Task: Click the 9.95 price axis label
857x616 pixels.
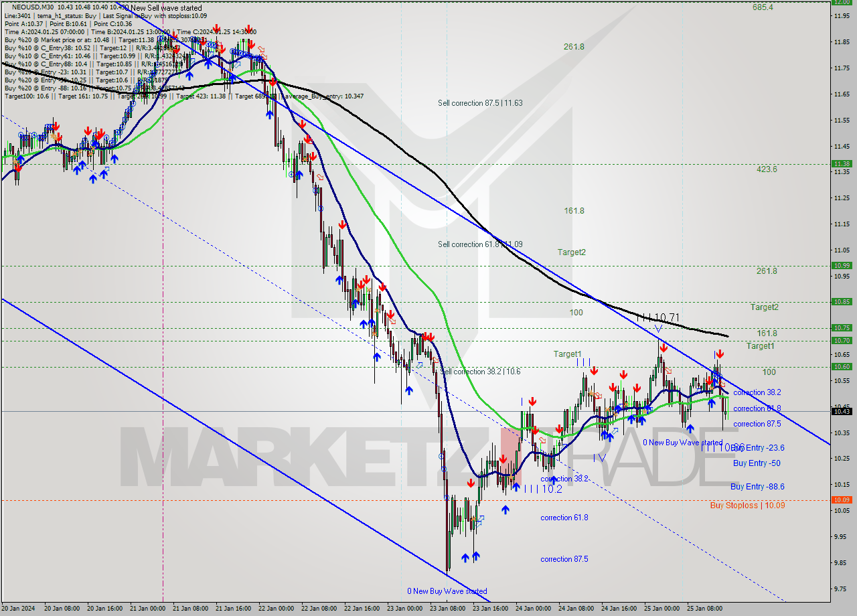Action: [842, 536]
